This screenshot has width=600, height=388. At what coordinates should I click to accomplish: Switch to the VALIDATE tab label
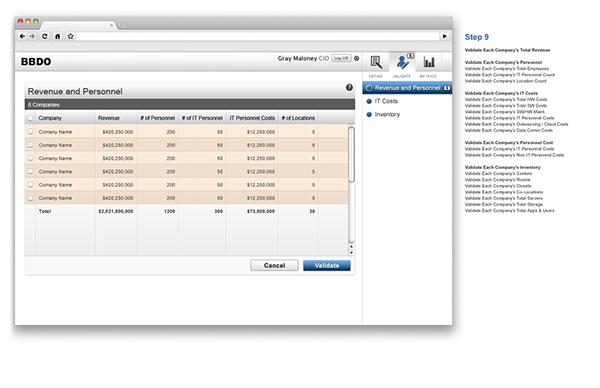click(402, 77)
